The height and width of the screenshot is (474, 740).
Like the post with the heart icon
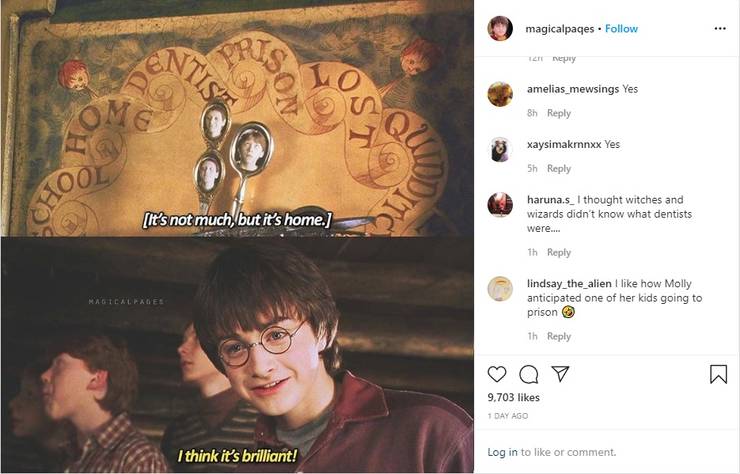[497, 374]
